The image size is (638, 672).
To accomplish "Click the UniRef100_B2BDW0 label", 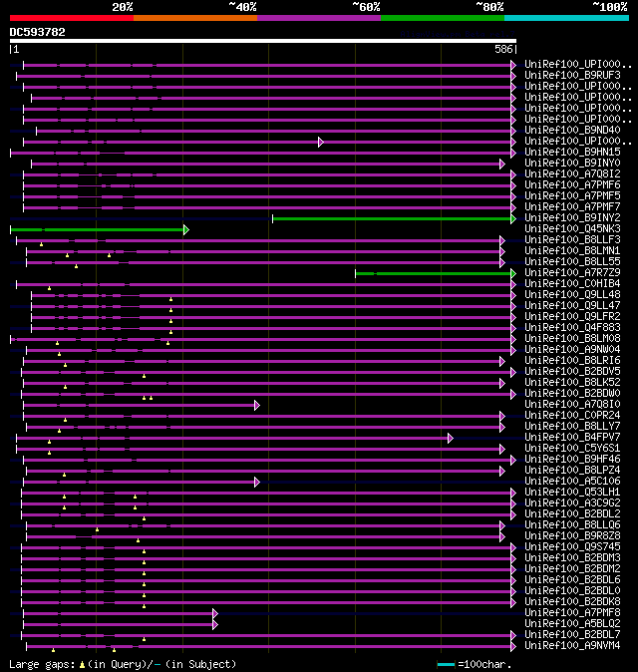I will 572,394.
